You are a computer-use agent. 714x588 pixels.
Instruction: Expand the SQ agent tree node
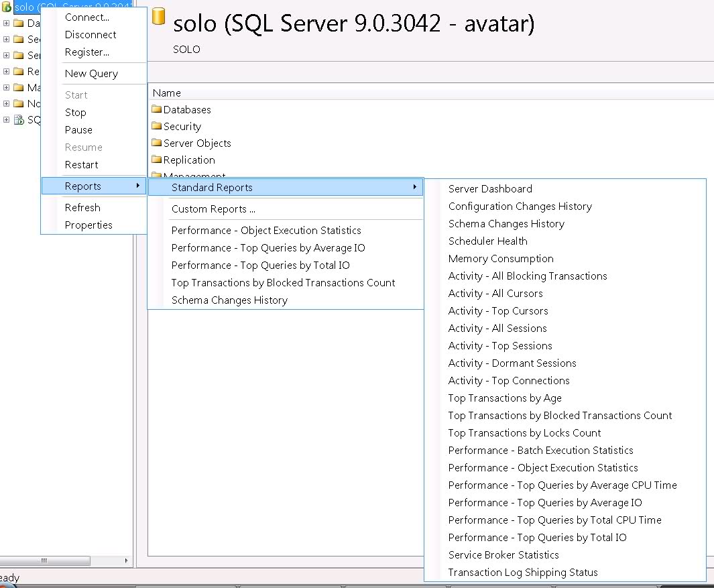pos(7,120)
